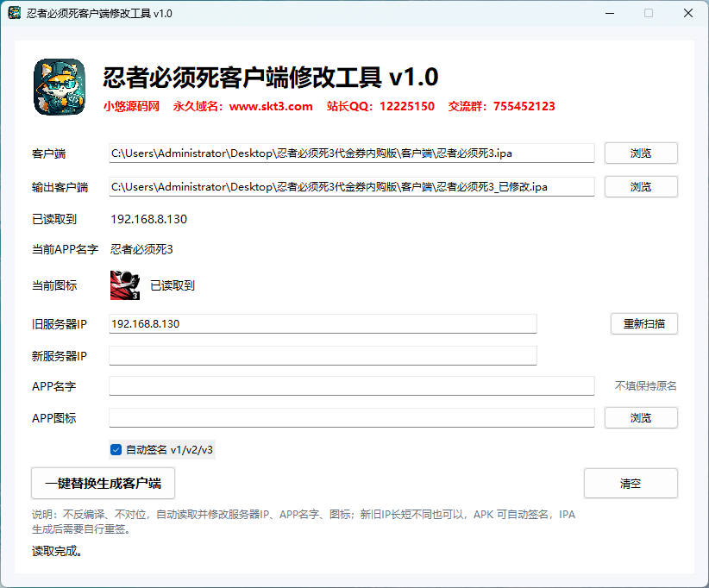Focus the APP图标 path input field
Image resolution: width=709 pixels, height=588 pixels.
coord(351,417)
